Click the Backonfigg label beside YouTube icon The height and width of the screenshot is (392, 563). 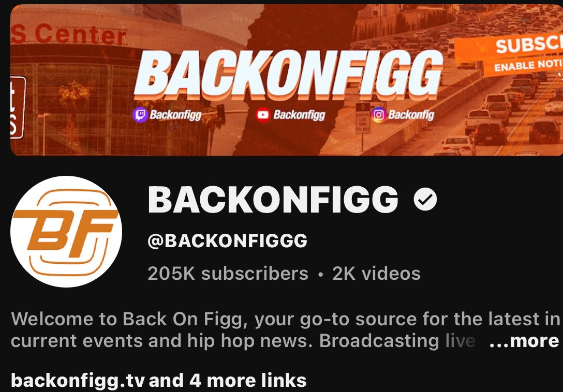pos(299,115)
